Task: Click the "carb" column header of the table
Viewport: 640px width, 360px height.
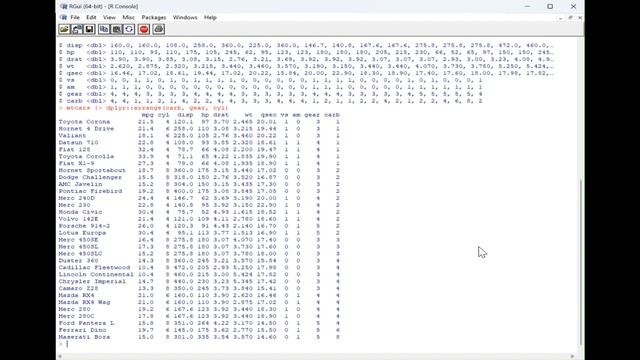Action: 332,115
